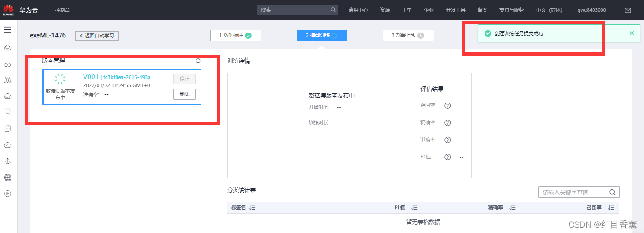This screenshot has width=644, height=233.
Task: Click the 开始时间 label
Action: [x=318, y=107]
